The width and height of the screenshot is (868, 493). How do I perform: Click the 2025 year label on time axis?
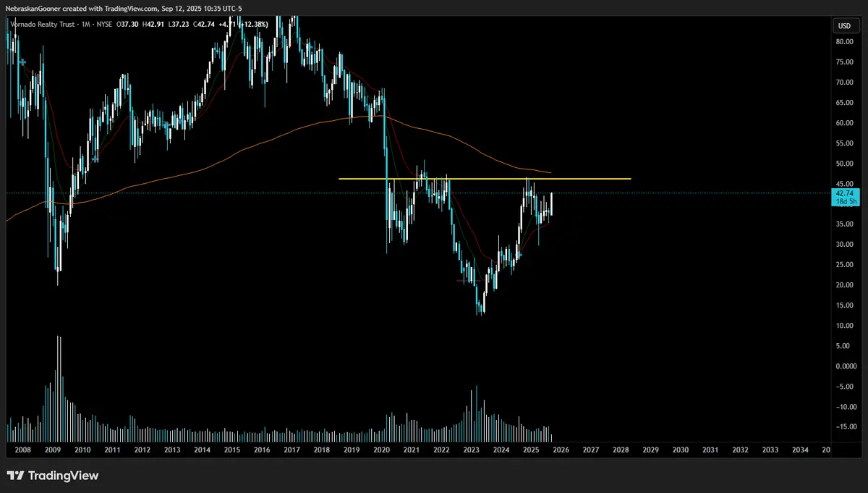(x=531, y=450)
